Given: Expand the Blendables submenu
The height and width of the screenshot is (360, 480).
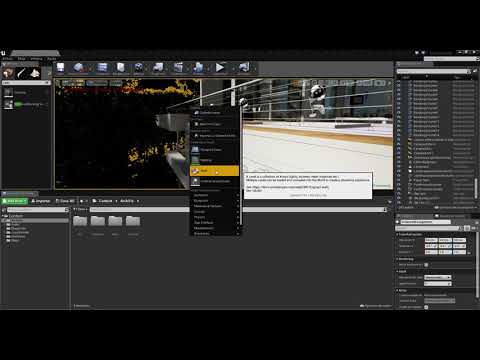Looking at the screenshot, I should click(215, 233).
